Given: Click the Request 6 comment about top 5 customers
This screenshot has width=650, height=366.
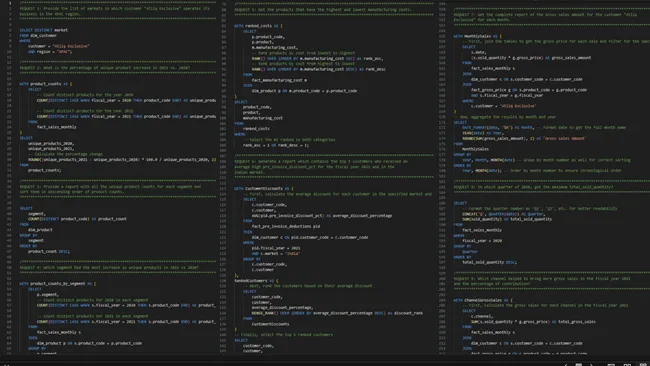Looking at the screenshot, I should [x=321, y=167].
